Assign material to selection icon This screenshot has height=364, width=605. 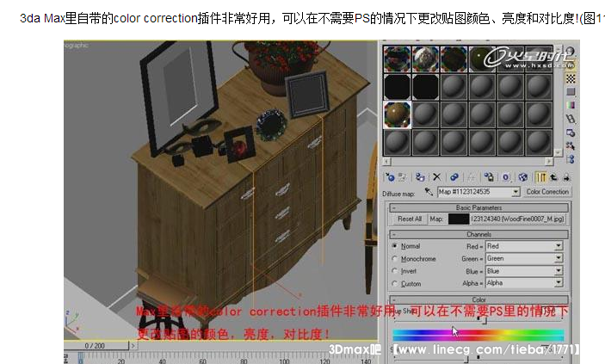tap(420, 177)
